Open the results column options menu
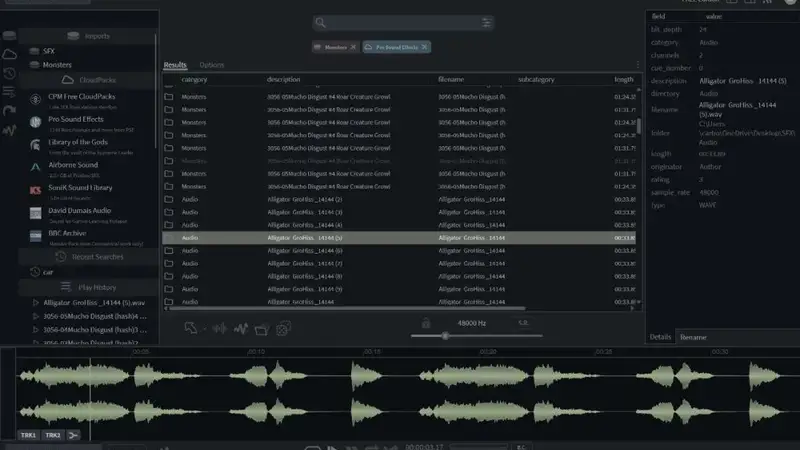Image resolution: width=800 pixels, height=450 pixels. point(638,65)
